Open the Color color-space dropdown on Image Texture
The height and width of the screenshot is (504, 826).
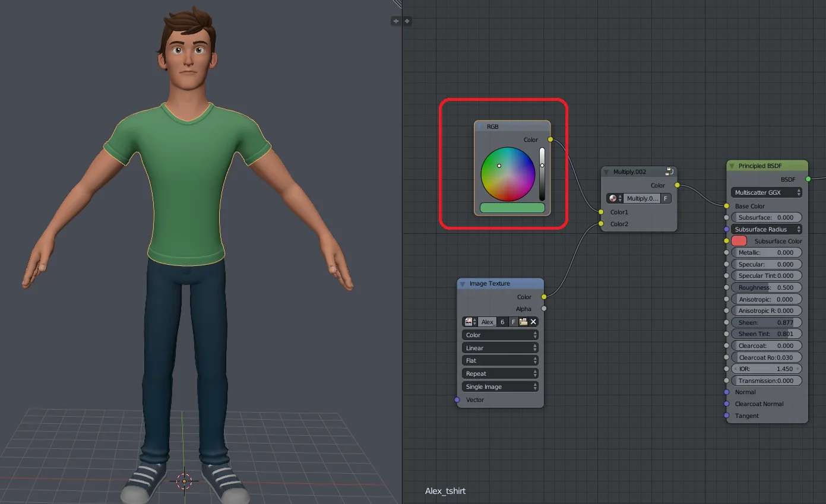(499, 334)
